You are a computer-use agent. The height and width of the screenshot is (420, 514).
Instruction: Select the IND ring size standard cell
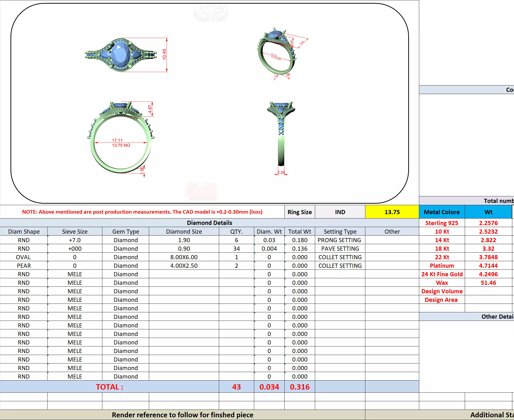tap(340, 212)
